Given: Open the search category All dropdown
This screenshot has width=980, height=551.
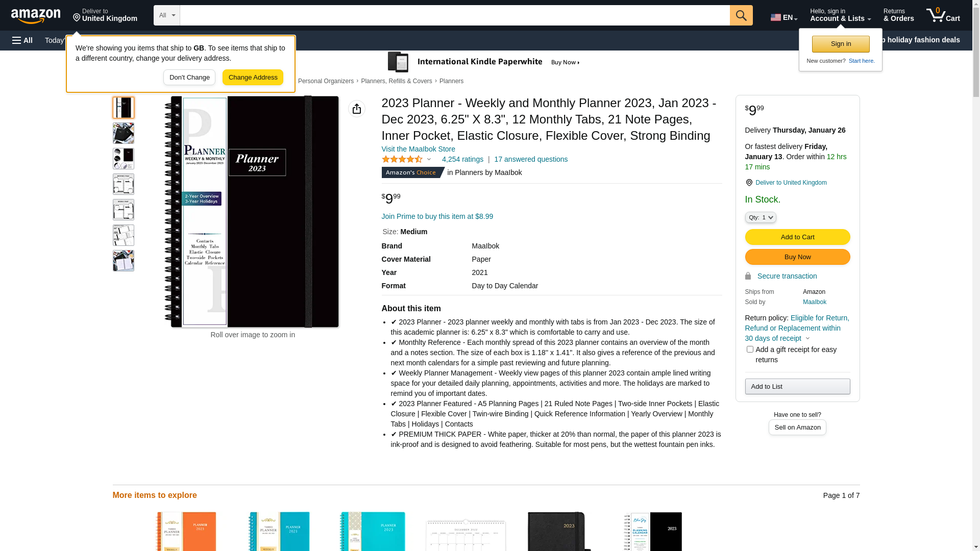Looking at the screenshot, I should 166,15.
